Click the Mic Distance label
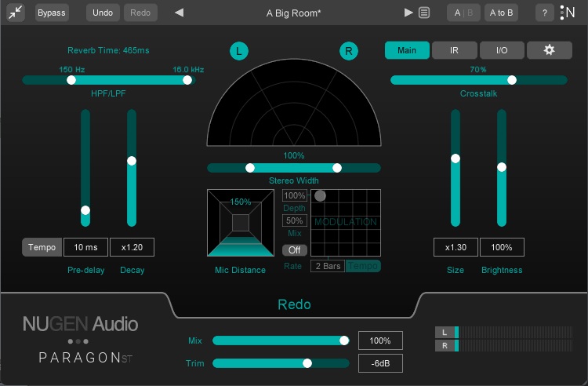The width and height of the screenshot is (588, 386). [241, 270]
